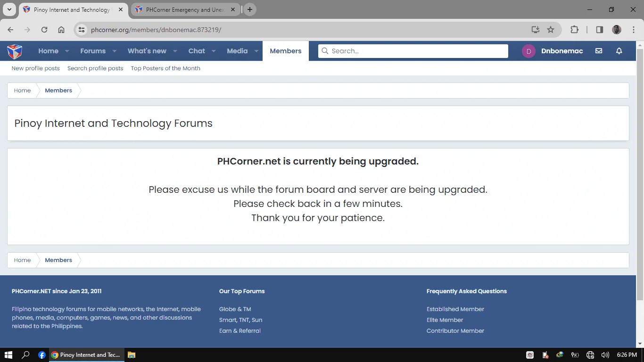Open the Chat nav item
This screenshot has height=362, width=644.
pos(197,51)
